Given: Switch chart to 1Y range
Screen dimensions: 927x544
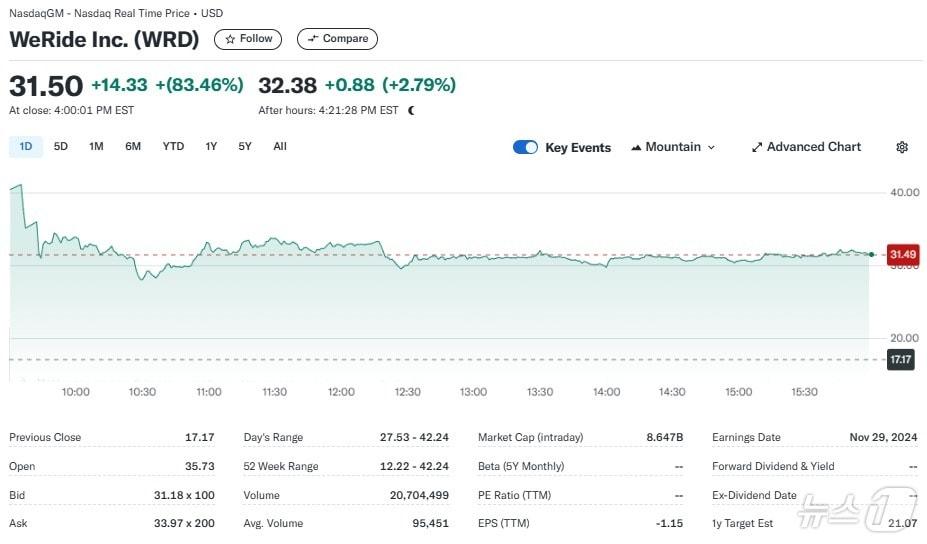Looking at the screenshot, I should coord(211,146).
